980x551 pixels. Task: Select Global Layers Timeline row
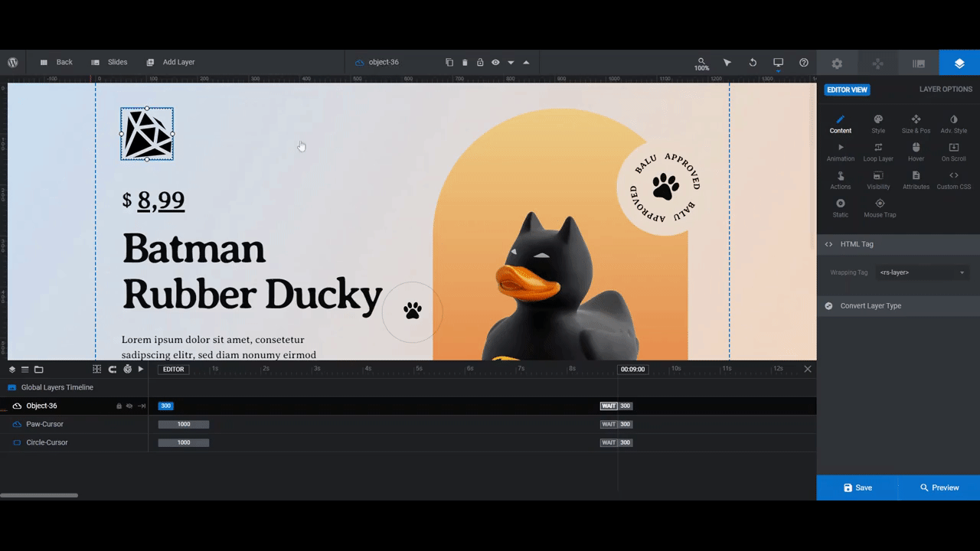pos(73,387)
